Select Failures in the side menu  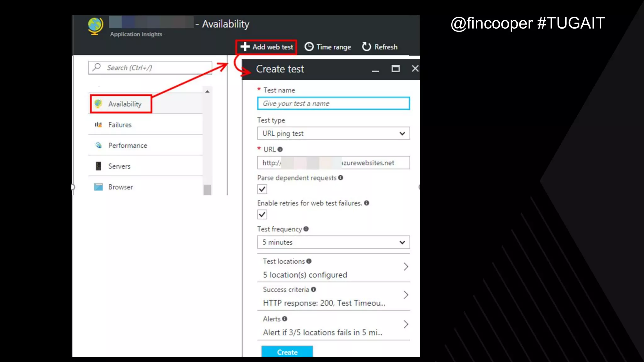(x=120, y=125)
